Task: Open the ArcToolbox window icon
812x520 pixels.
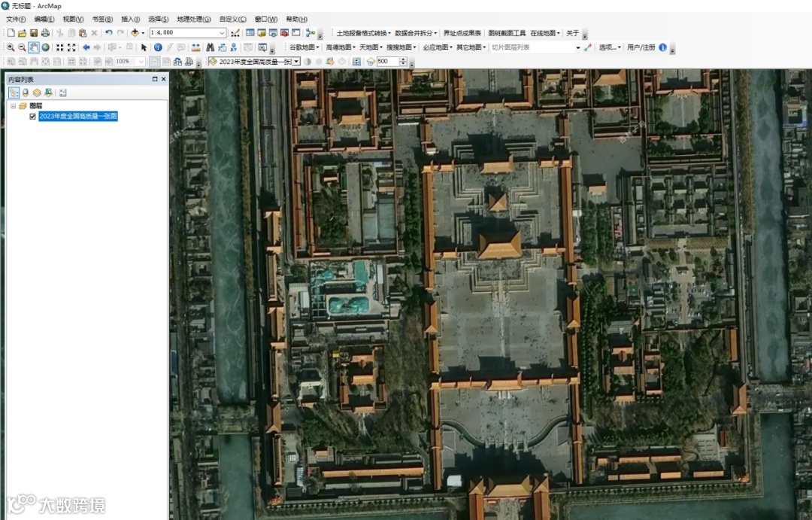Action: pos(284,32)
